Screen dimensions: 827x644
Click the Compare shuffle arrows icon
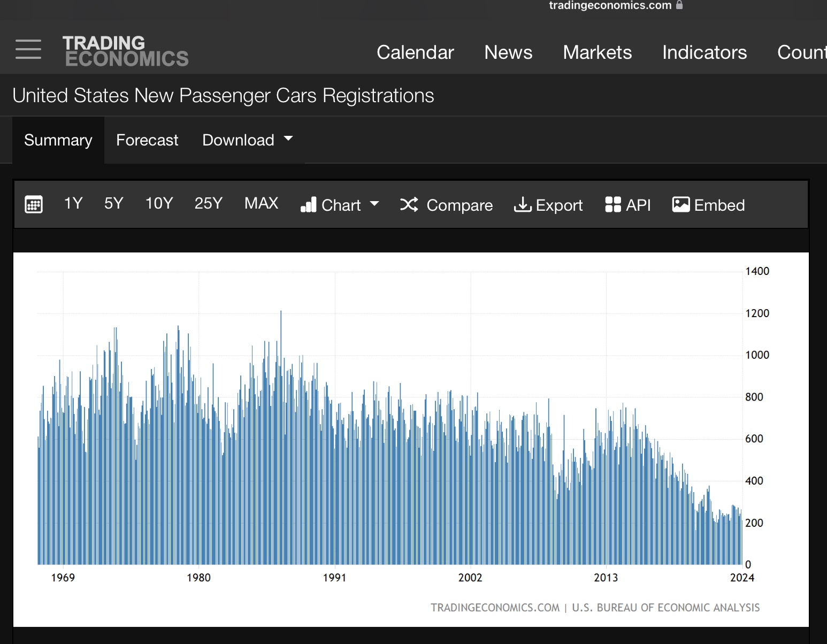pos(409,204)
